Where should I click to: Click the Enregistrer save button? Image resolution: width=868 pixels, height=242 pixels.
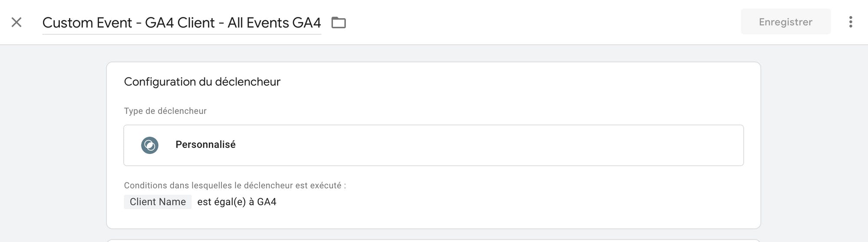pos(786,22)
